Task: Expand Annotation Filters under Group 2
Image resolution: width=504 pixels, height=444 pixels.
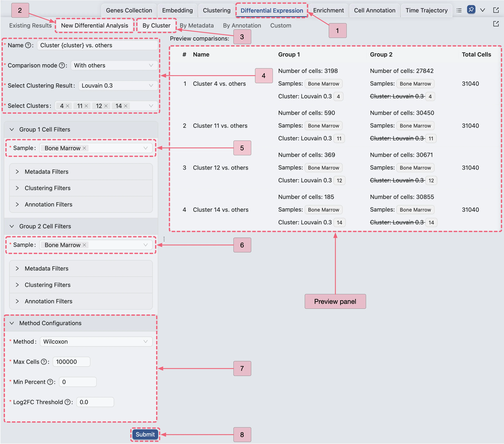Action: tap(48, 301)
